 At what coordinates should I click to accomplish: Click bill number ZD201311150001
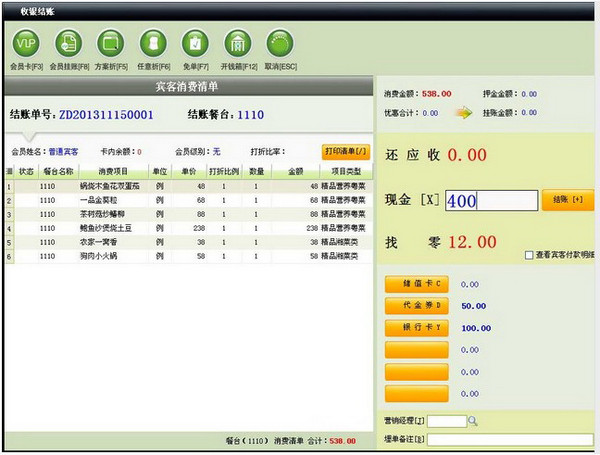[106, 115]
